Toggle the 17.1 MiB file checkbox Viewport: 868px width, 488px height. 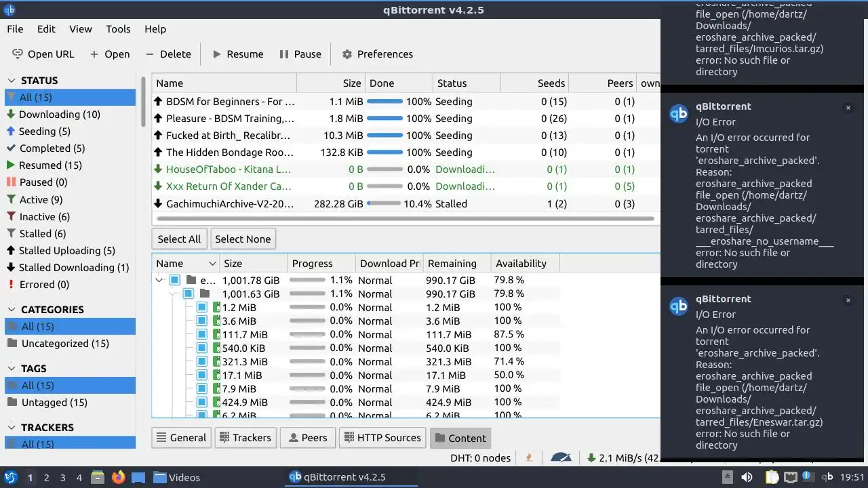201,375
